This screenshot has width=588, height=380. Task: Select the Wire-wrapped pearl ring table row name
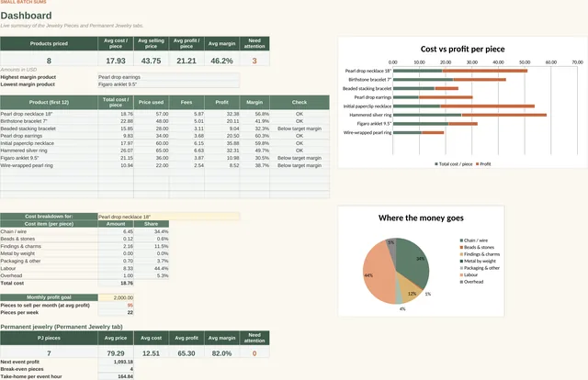(27, 165)
